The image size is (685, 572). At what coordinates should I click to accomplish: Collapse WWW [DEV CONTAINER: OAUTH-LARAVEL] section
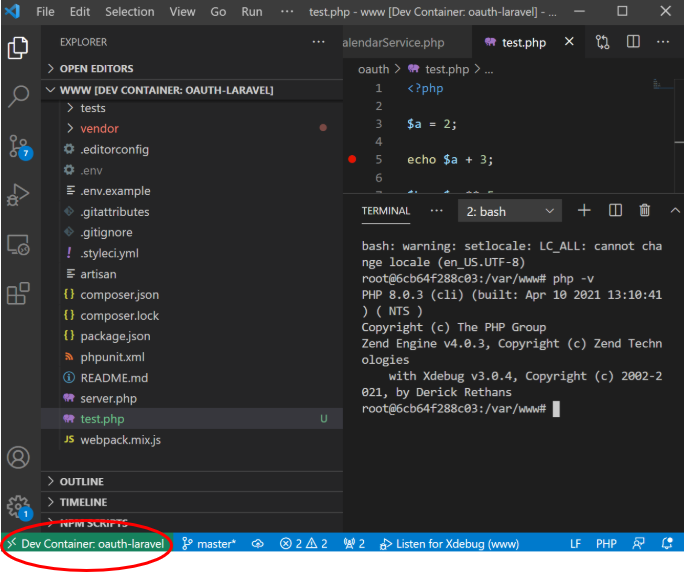[x=192, y=90]
